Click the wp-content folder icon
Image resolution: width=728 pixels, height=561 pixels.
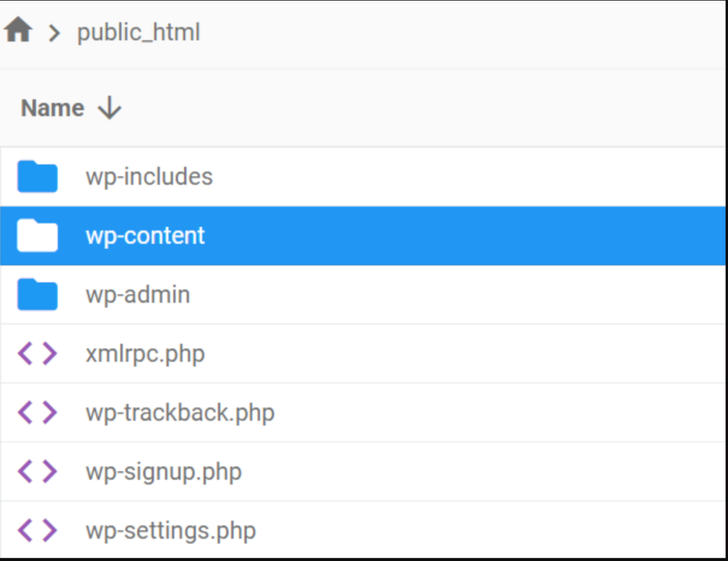pos(38,235)
